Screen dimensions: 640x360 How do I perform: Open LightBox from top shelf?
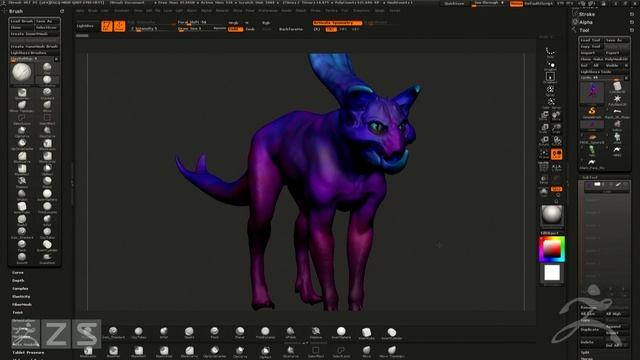85,26
